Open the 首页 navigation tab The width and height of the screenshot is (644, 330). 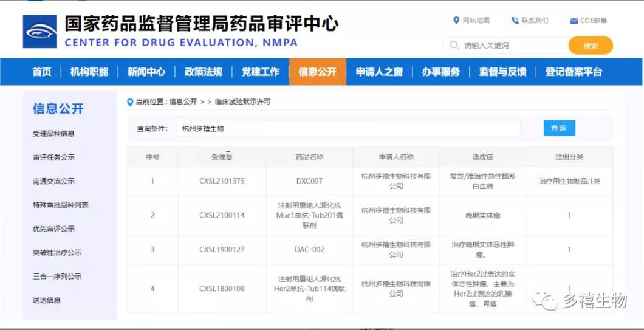pos(42,72)
